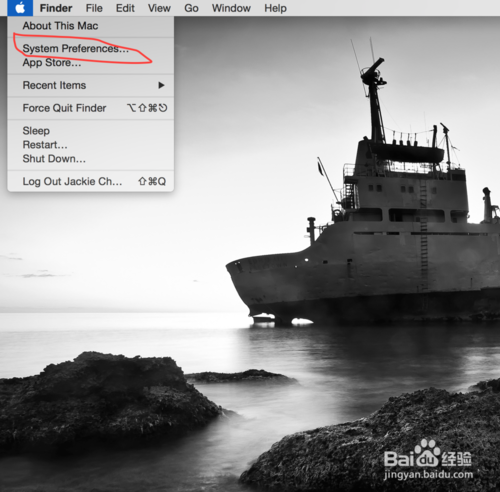Open the View menu
This screenshot has height=492, width=500.
point(159,8)
